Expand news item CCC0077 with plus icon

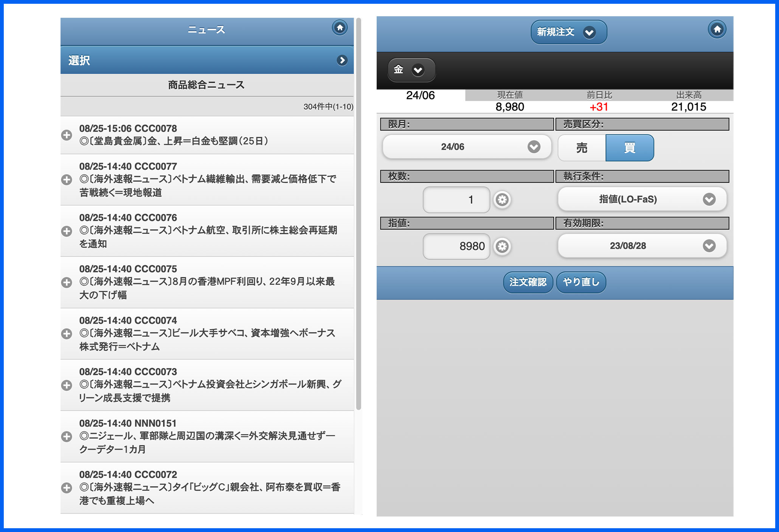(67, 179)
